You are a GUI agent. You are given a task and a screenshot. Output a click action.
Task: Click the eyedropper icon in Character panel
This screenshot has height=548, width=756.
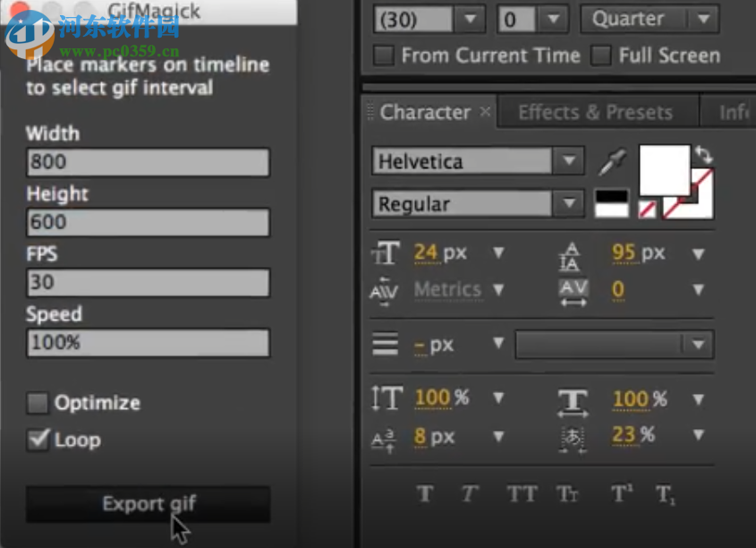click(612, 162)
